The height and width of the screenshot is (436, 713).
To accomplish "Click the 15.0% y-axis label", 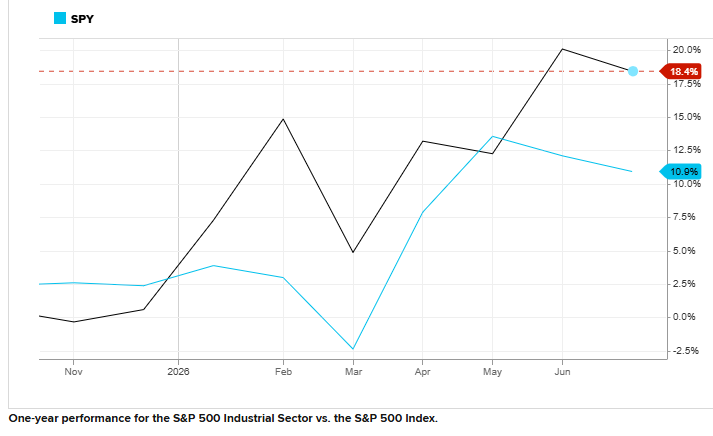I will 687,117.
